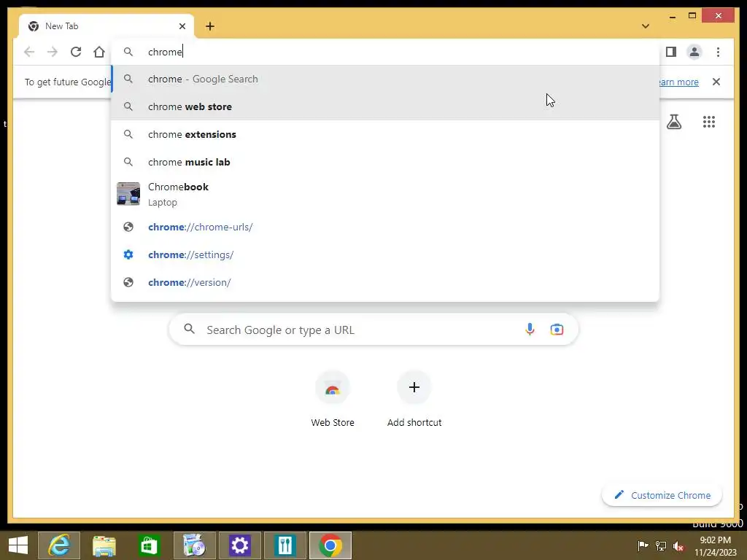747x560 pixels.
Task: Open the clock showing 9:02 PM
Action: point(715,546)
